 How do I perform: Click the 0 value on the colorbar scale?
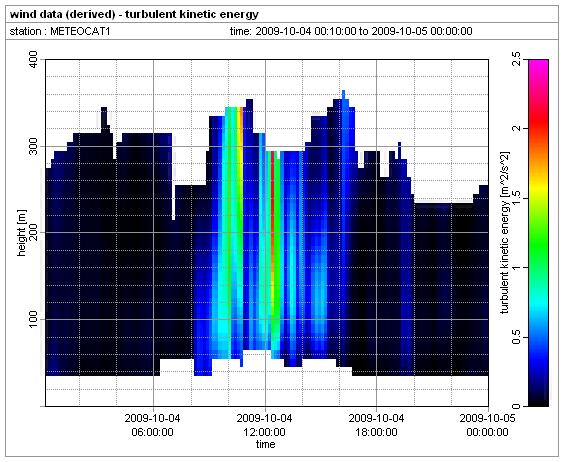516,406
